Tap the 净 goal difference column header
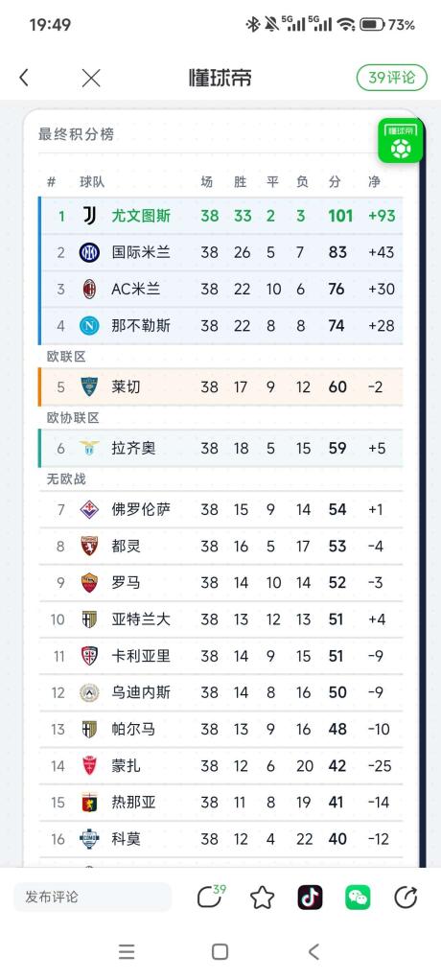This screenshot has height=980, width=441. pos(374,182)
